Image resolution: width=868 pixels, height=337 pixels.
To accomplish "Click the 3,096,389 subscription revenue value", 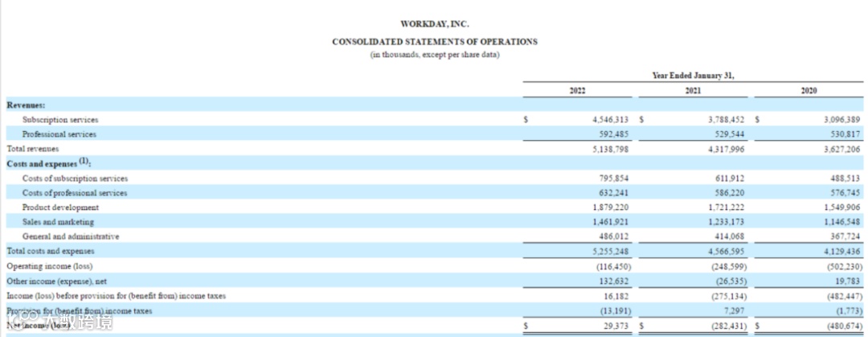I will [842, 120].
